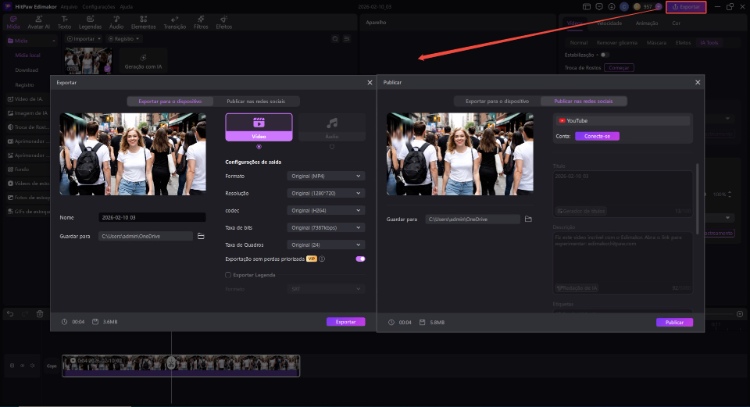Screen dimensions: 750x407
Task: Select the radio button under Video
Action: (x=259, y=146)
